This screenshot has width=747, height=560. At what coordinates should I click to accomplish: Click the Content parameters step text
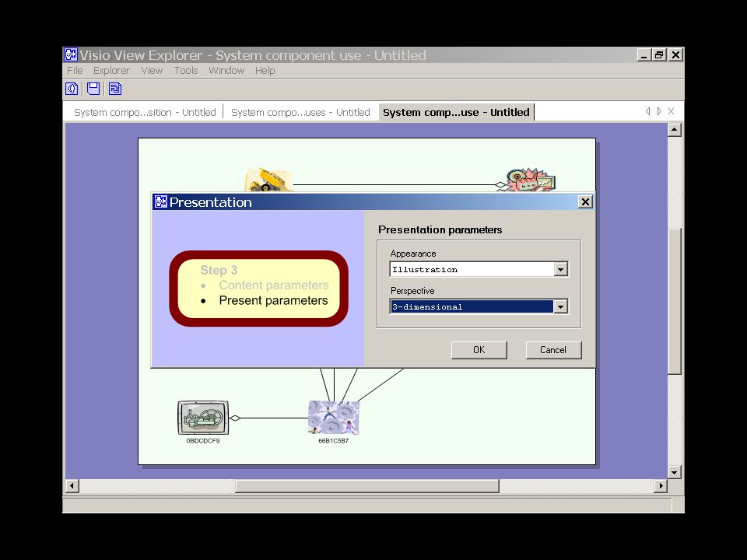(x=274, y=285)
